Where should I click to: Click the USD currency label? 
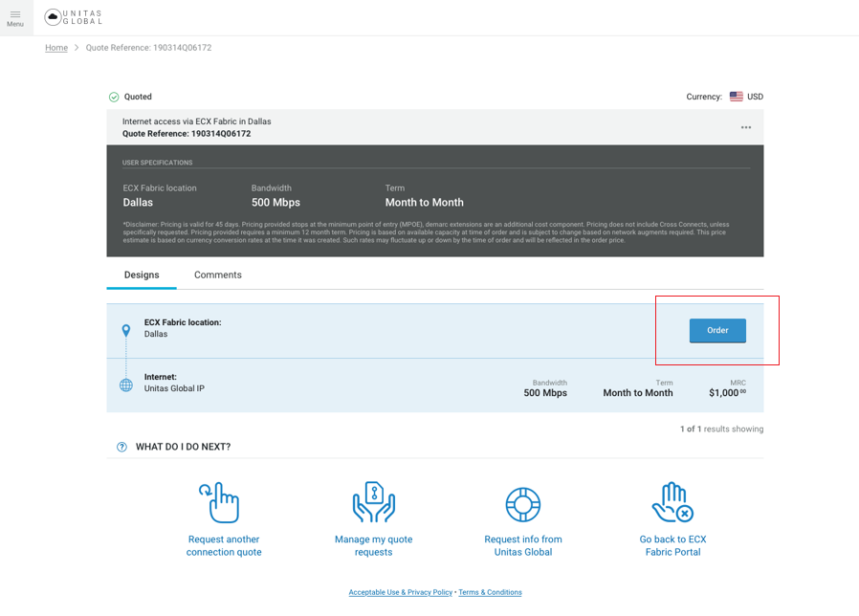755,97
